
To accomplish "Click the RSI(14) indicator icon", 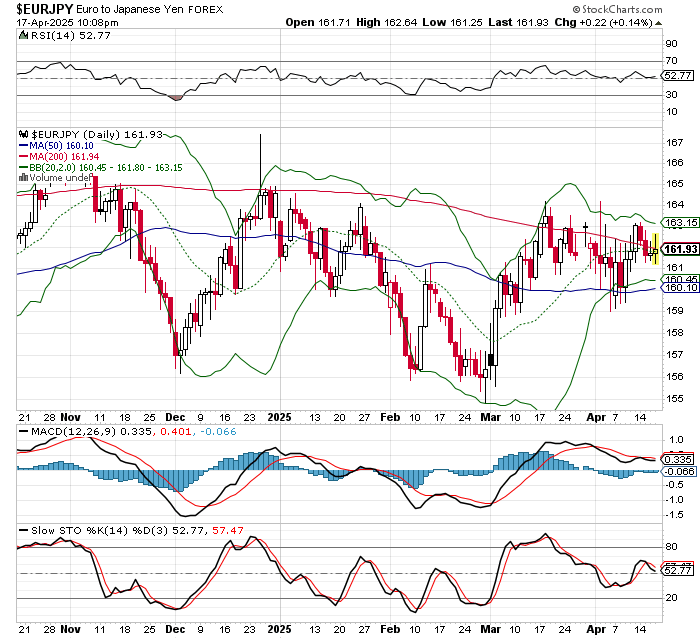I will pos(23,37).
